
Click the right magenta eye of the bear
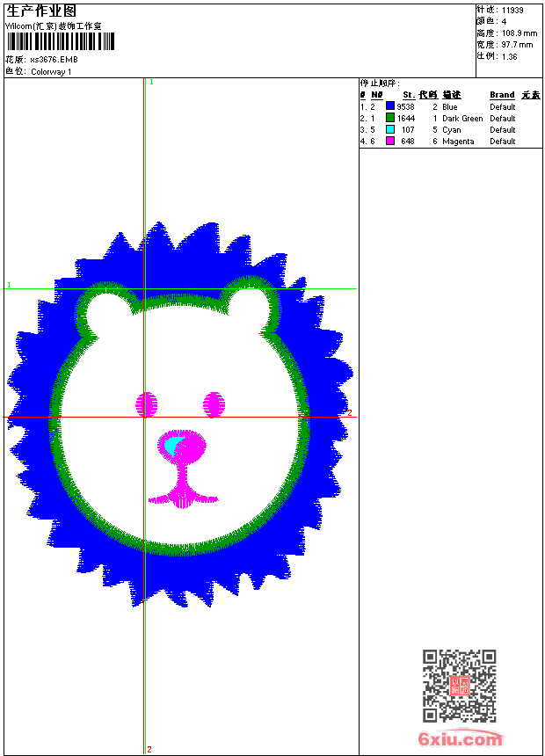pos(214,404)
